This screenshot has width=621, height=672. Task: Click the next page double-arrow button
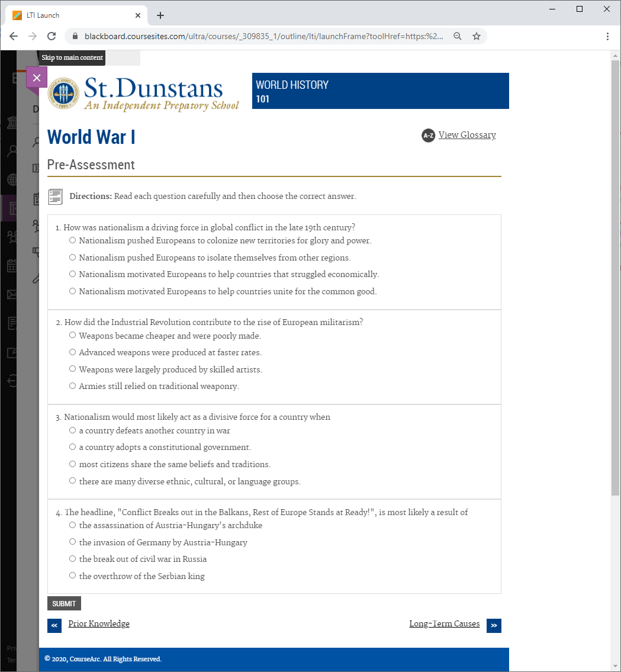click(494, 626)
